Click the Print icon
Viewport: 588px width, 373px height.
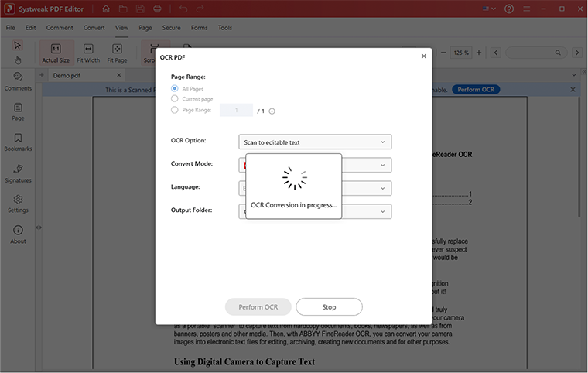(158, 9)
